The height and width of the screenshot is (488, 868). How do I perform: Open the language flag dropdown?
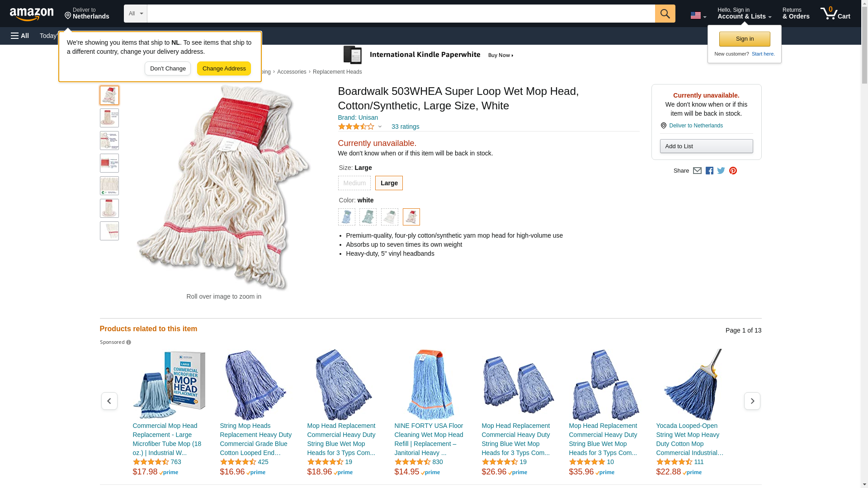(698, 15)
